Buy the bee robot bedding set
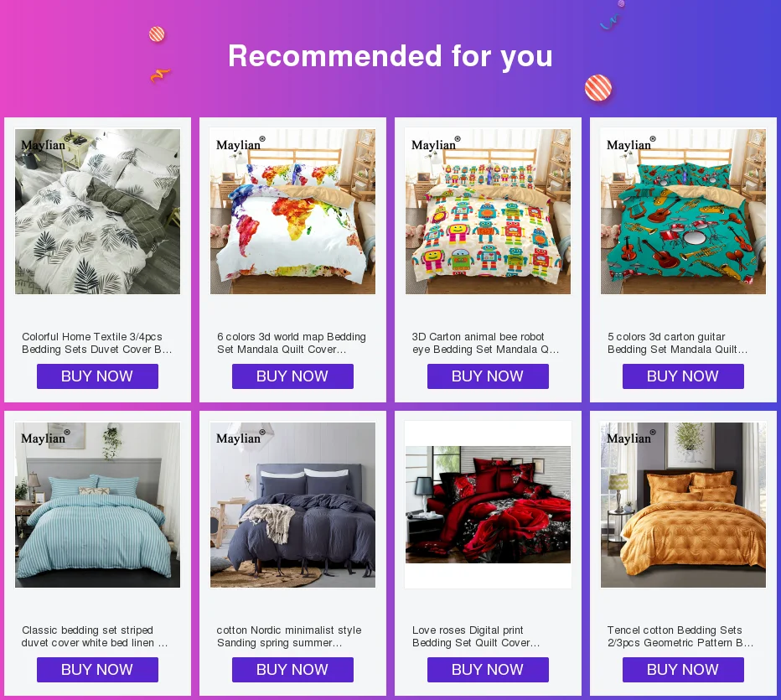 coord(488,376)
